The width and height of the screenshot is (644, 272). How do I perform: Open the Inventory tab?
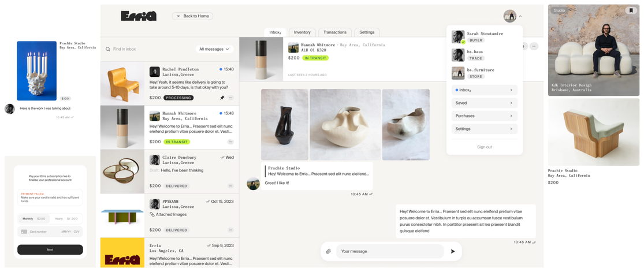[x=302, y=32]
